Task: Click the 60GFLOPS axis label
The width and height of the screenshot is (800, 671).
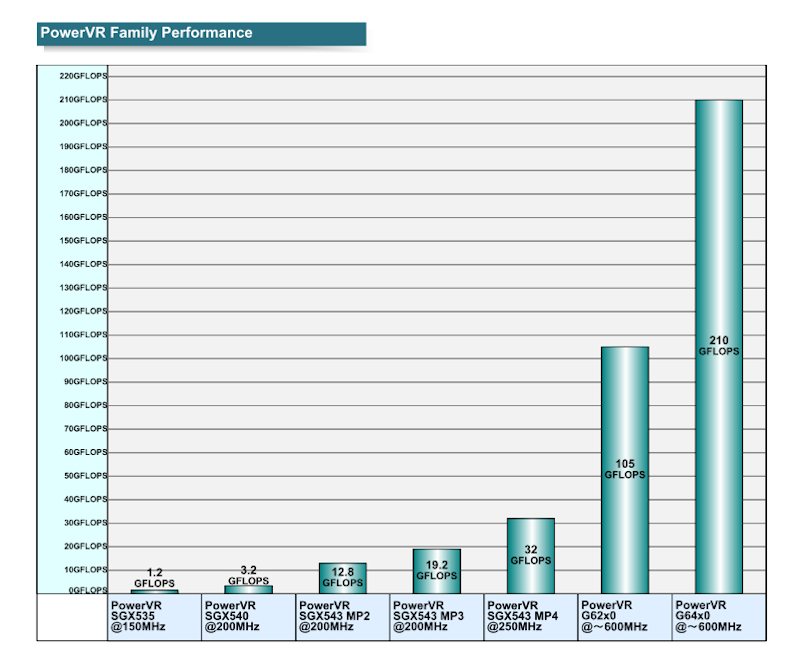Action: (86, 452)
